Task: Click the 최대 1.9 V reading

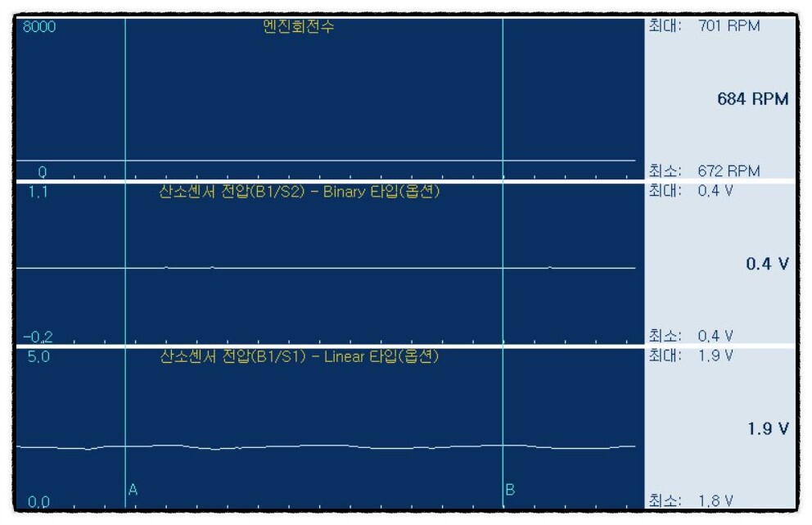Action: [x=691, y=355]
